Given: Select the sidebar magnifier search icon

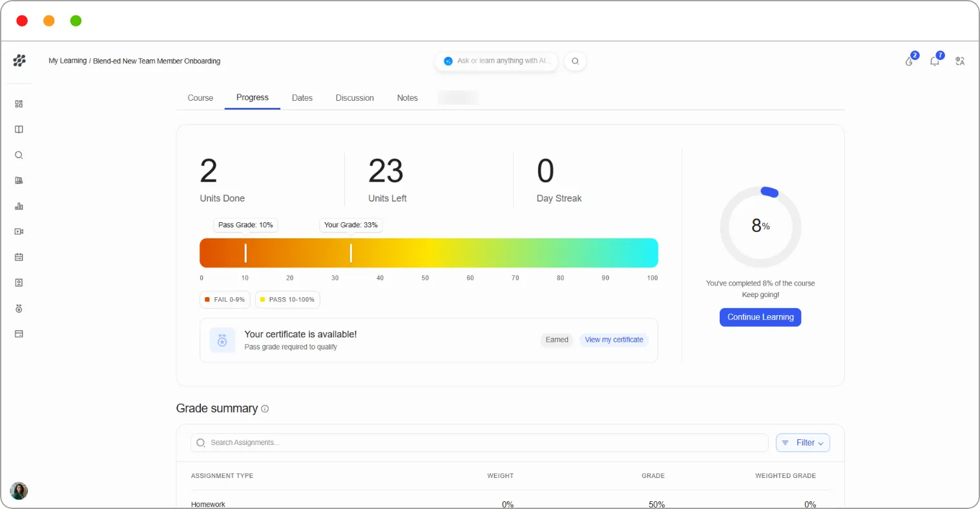Looking at the screenshot, I should 19,155.
